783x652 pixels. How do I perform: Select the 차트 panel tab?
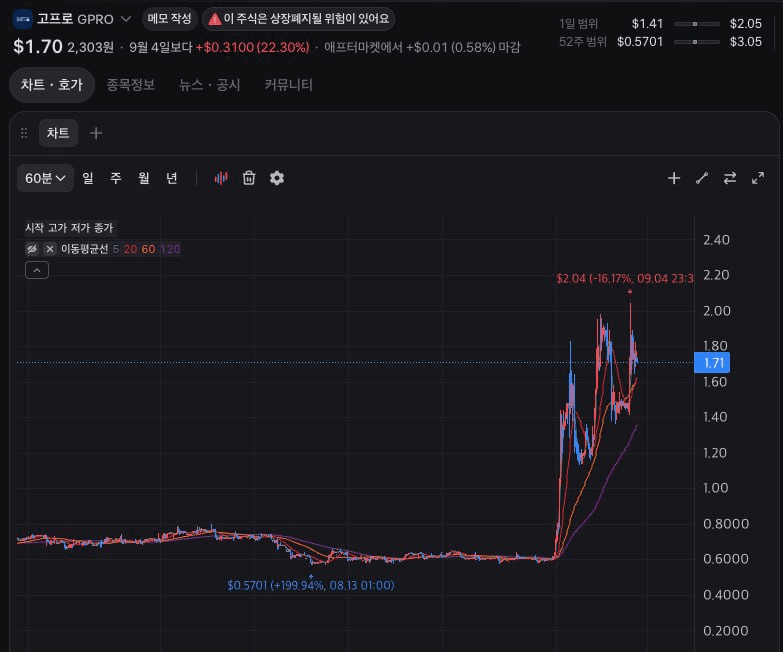pyautogui.click(x=58, y=133)
